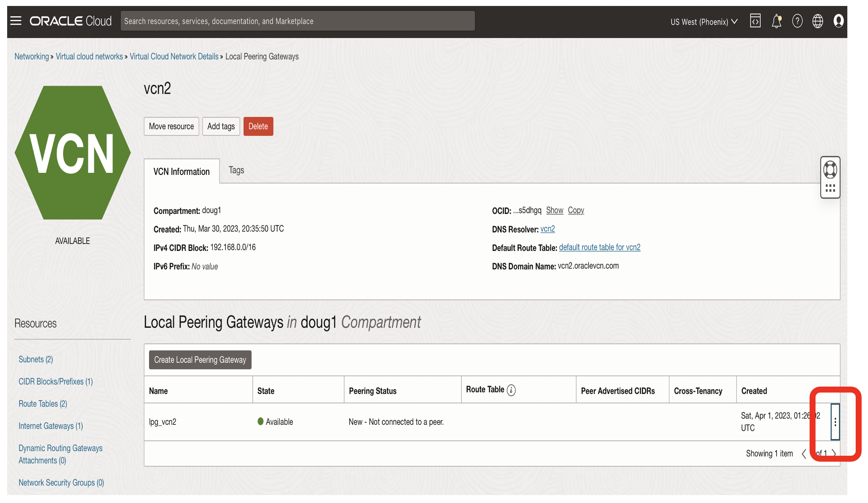Click the resource search field

pos(298,21)
